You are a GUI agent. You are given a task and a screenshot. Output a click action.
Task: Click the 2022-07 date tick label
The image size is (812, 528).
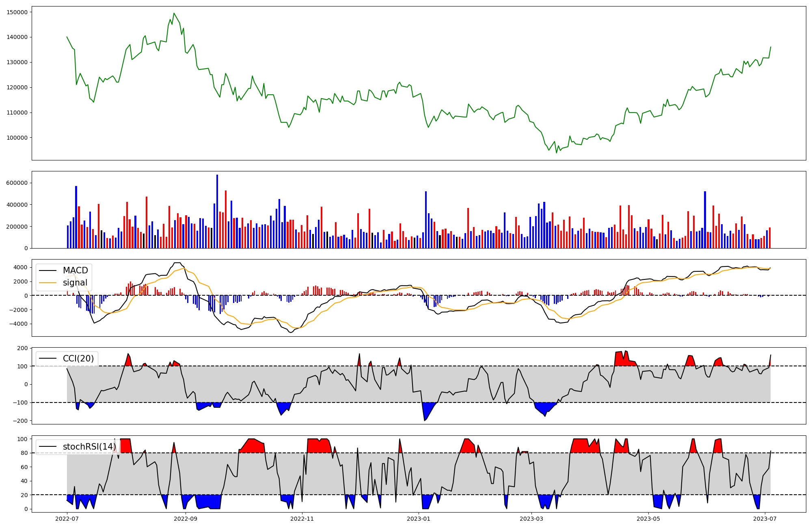tap(67, 519)
